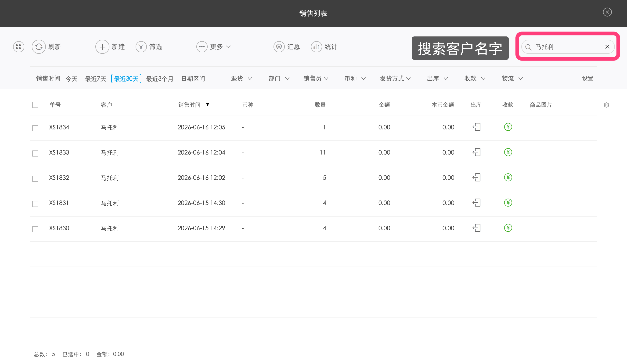Click date 2026-06-15 14:30 cell
This screenshot has width=627, height=364.
[201, 203]
